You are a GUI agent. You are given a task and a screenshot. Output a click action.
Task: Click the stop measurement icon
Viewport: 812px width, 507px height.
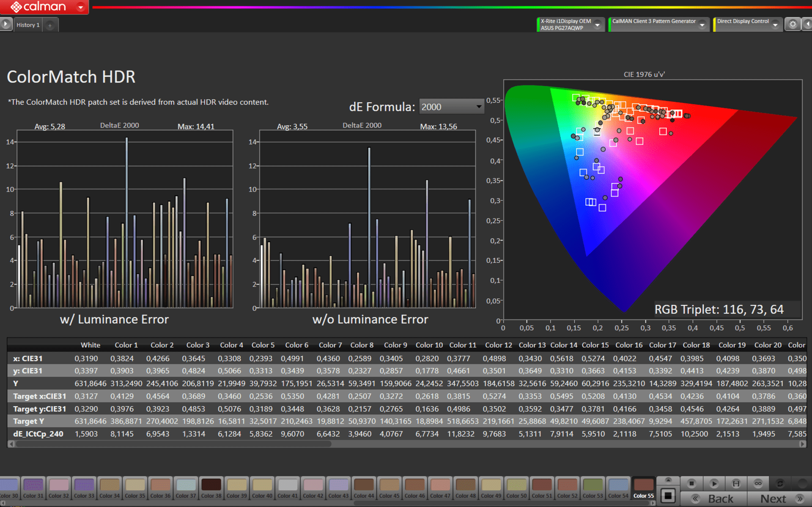pyautogui.click(x=692, y=483)
